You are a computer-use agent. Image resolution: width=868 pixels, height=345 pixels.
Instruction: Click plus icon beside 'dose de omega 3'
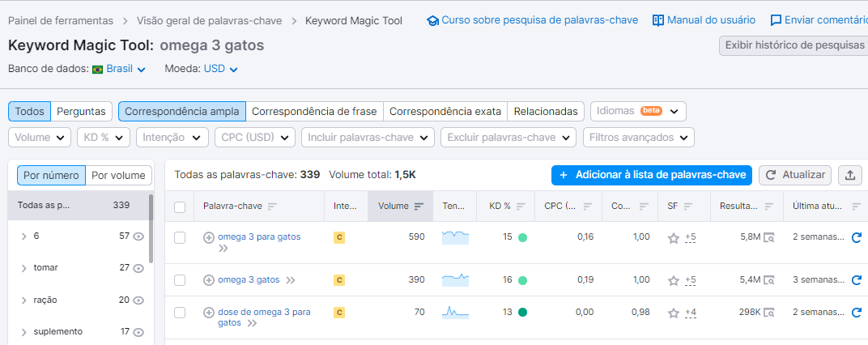(209, 313)
